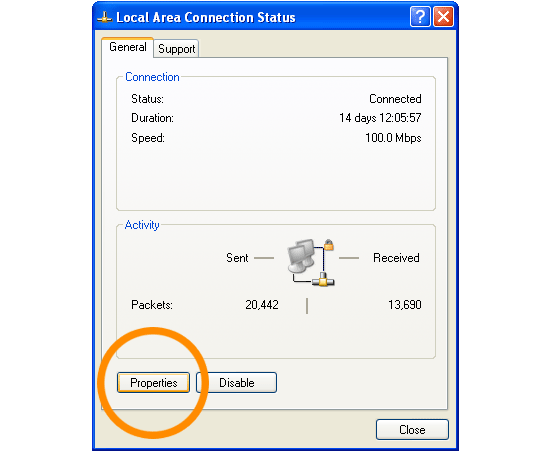Click the Received label in Activity
Image resolution: width=550 pixels, height=453 pixels.
tap(396, 258)
